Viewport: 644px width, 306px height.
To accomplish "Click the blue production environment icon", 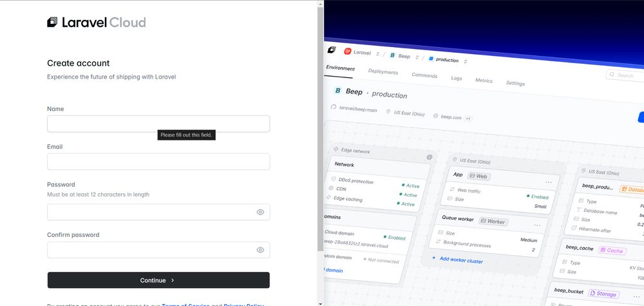I will (431, 59).
